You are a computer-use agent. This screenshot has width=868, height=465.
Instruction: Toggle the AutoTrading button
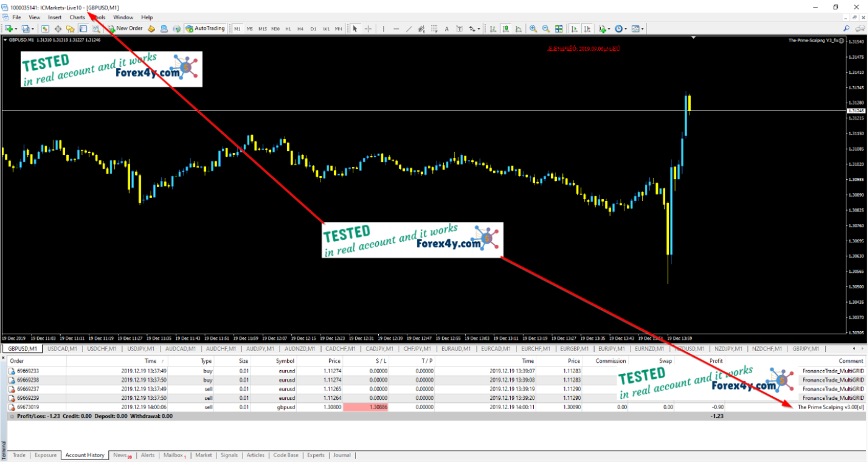pyautogui.click(x=205, y=29)
